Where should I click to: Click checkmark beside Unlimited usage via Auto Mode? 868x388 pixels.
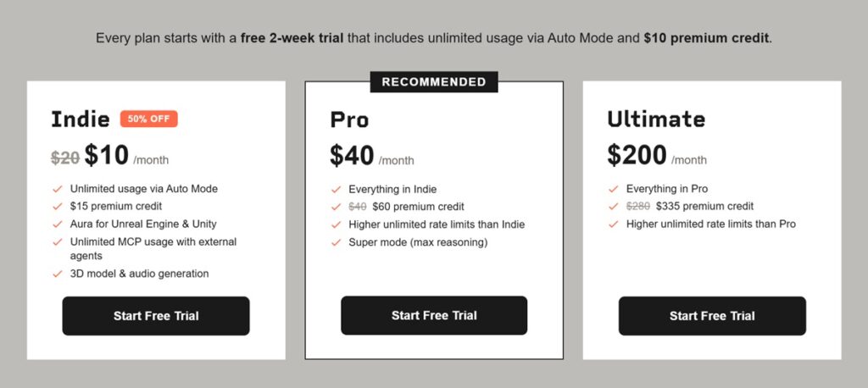pyautogui.click(x=58, y=189)
